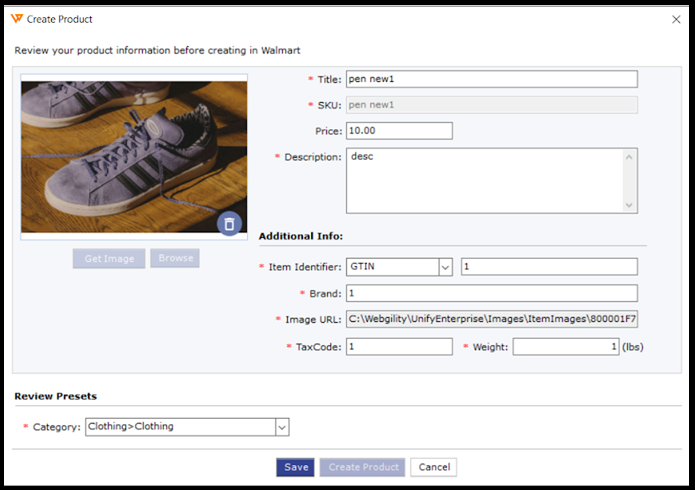Screen dimensions: 695x490
Task: Save the product information
Action: [x=295, y=467]
